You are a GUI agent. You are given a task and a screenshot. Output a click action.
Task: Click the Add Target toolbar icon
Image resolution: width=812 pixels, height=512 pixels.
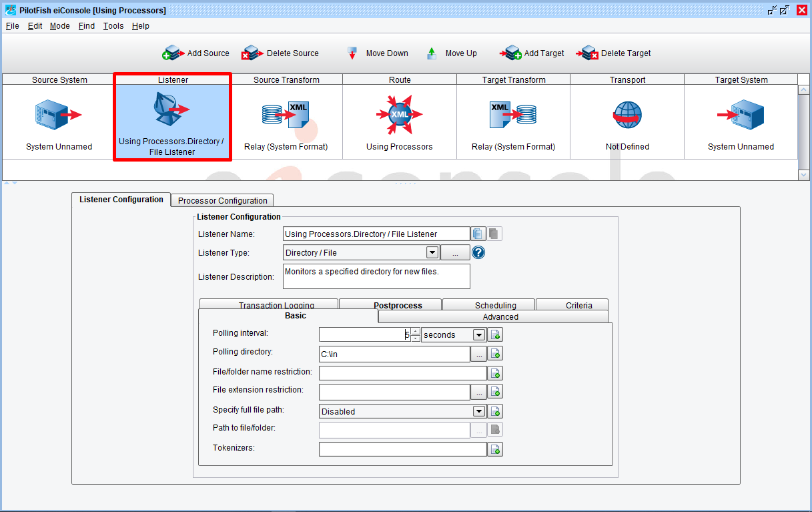[512, 53]
